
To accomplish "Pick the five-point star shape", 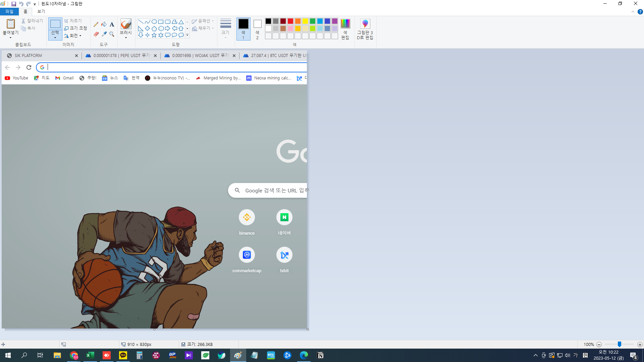I will [154, 35].
